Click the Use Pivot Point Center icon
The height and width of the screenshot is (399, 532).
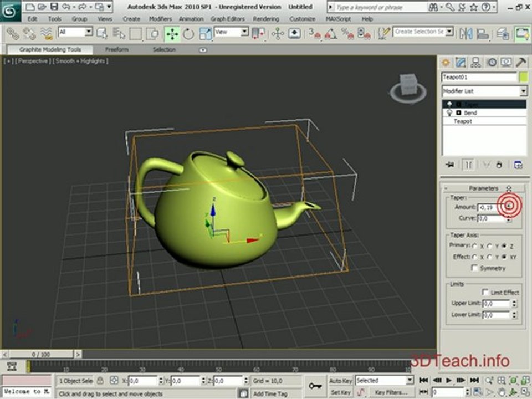[259, 33]
